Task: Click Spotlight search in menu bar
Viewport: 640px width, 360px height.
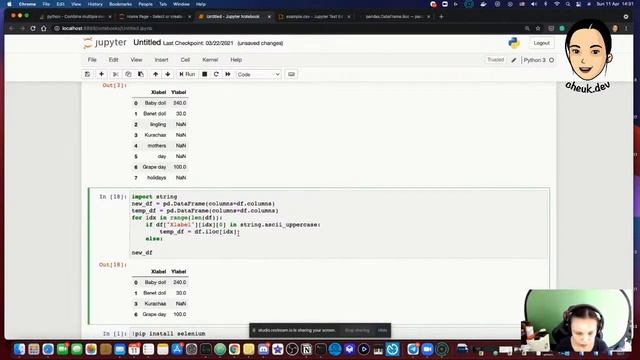Action: (x=567, y=4)
